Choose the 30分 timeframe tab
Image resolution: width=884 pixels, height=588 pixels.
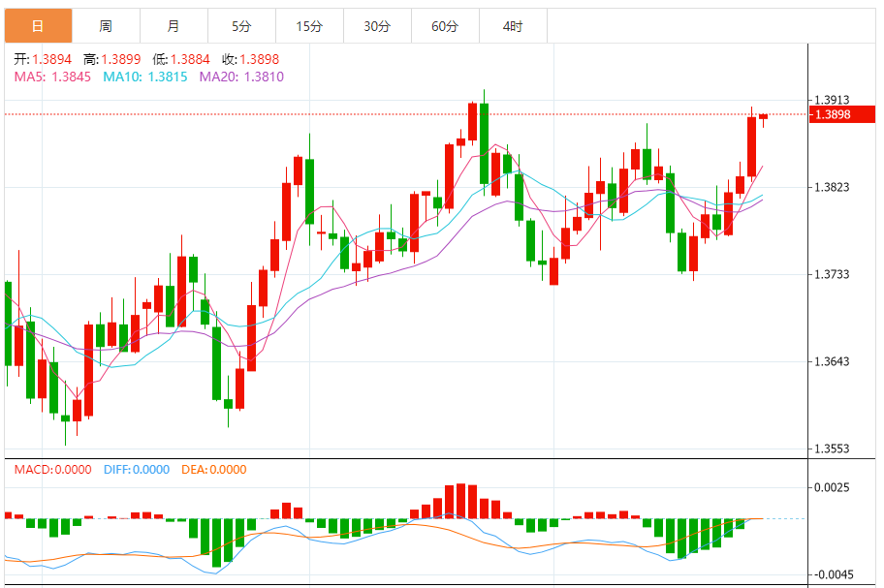(376, 26)
